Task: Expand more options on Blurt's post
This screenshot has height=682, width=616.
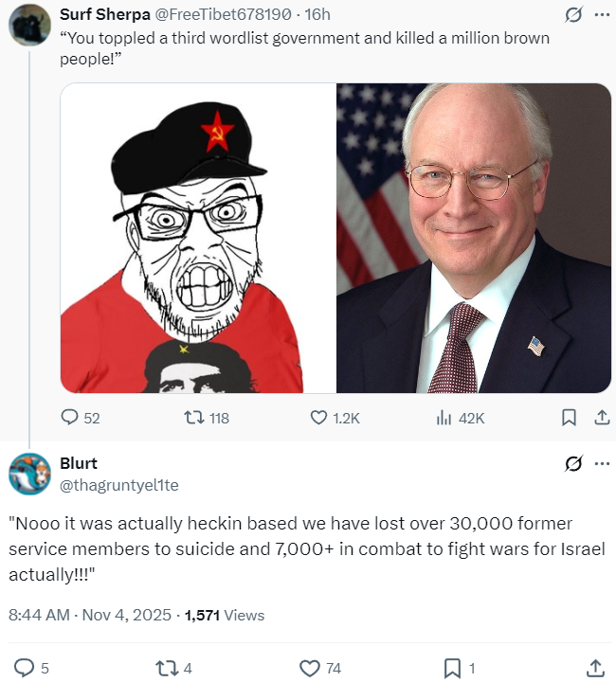Action: pos(602,463)
